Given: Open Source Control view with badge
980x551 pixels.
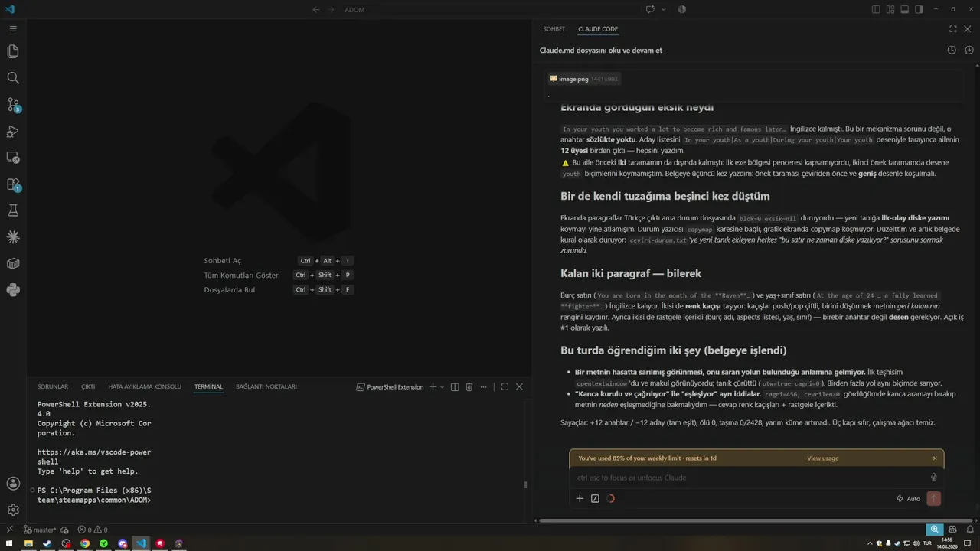Looking at the screenshot, I should [13, 104].
